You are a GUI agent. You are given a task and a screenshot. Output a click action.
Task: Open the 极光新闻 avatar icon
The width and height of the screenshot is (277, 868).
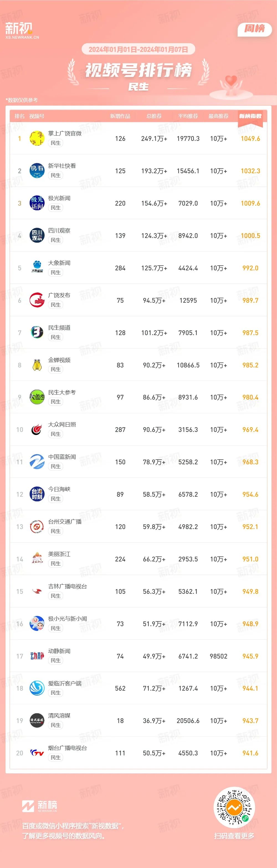tap(37, 203)
